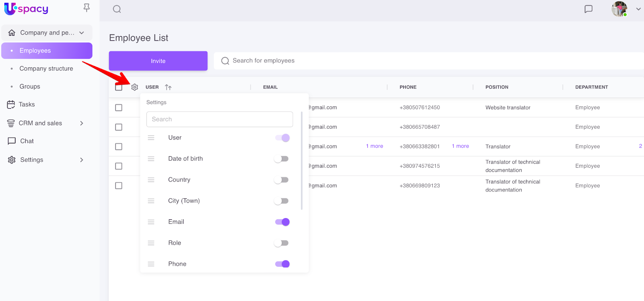Image resolution: width=644 pixels, height=301 pixels.
Task: Click the table column settings gear icon
Action: 135,87
